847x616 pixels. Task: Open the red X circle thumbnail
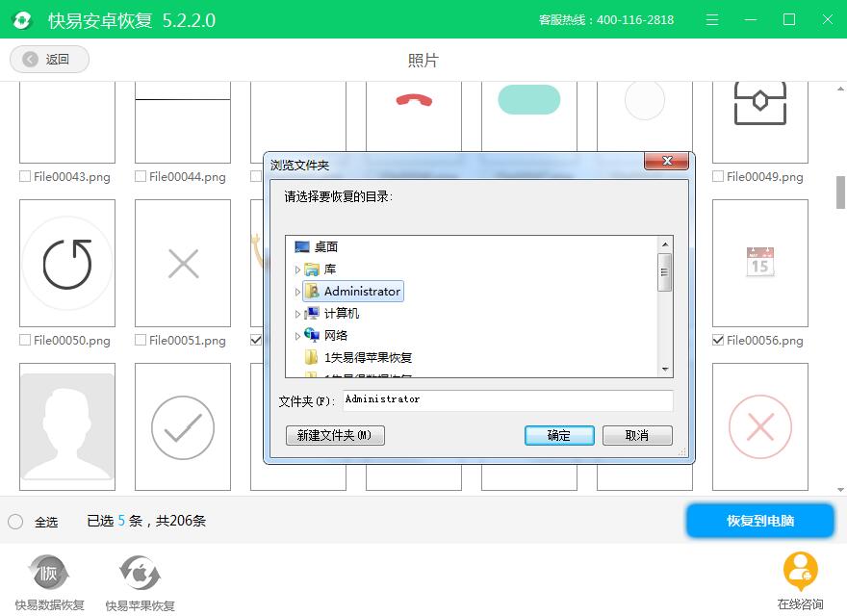760,427
